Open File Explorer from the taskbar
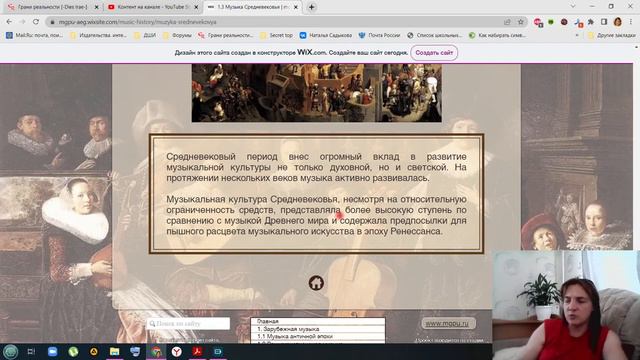The width and height of the screenshot is (640, 360). tap(115, 351)
